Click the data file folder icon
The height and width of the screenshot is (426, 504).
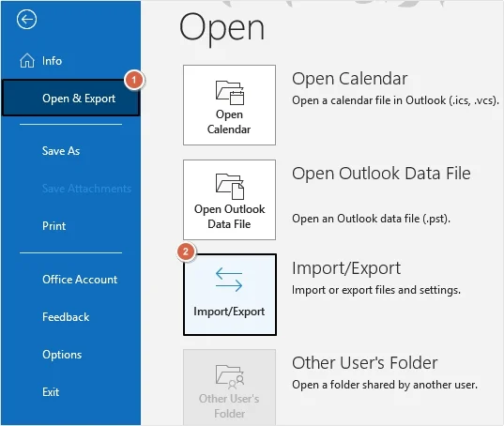pos(230,187)
